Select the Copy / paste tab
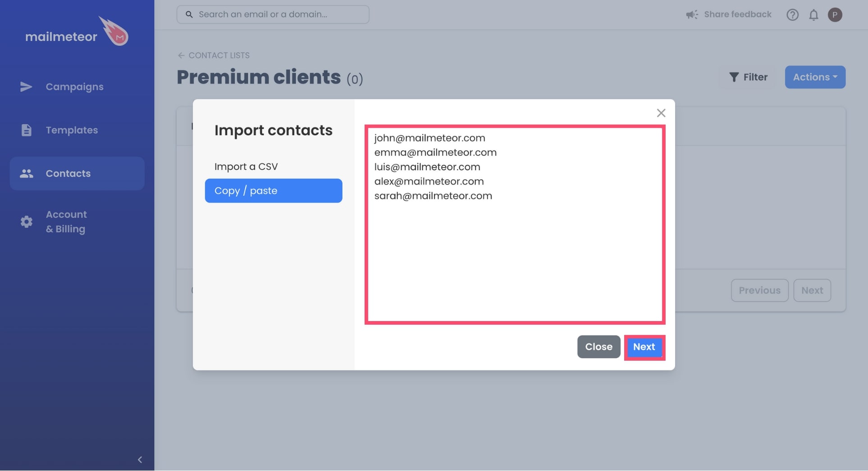Image resolution: width=868 pixels, height=471 pixels. pos(273,191)
